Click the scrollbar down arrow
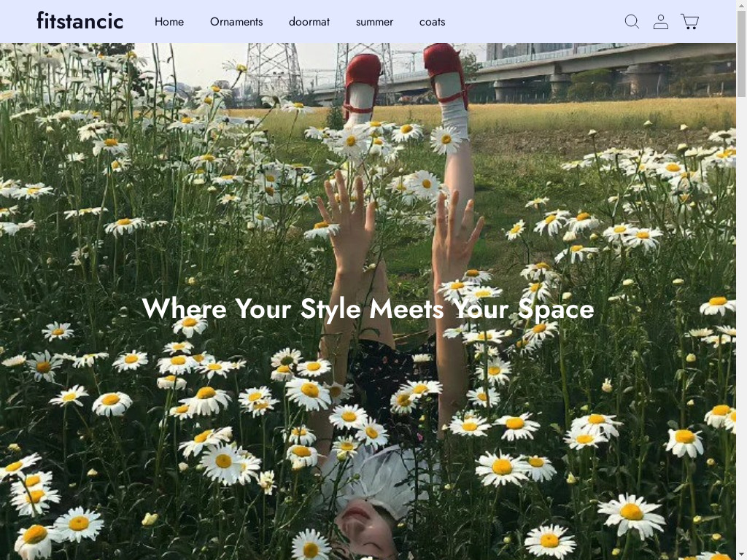 click(741, 555)
